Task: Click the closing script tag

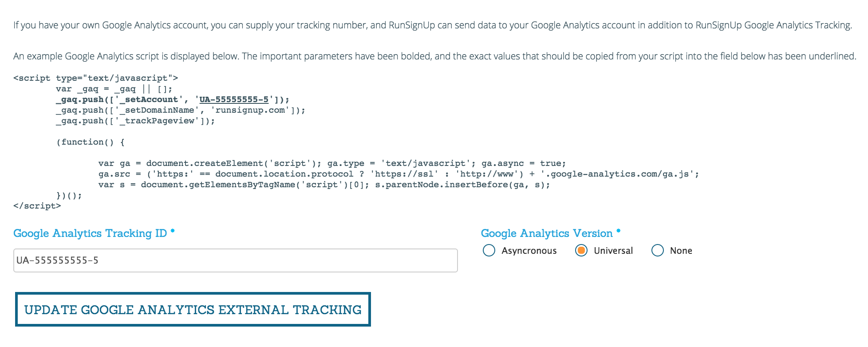Action: coord(36,205)
